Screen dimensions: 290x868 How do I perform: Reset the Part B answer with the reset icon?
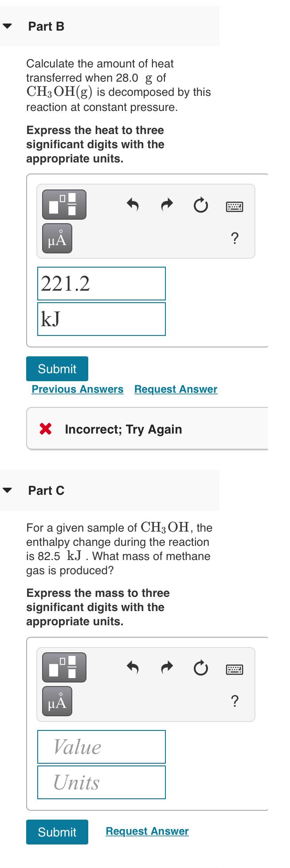[x=201, y=205]
